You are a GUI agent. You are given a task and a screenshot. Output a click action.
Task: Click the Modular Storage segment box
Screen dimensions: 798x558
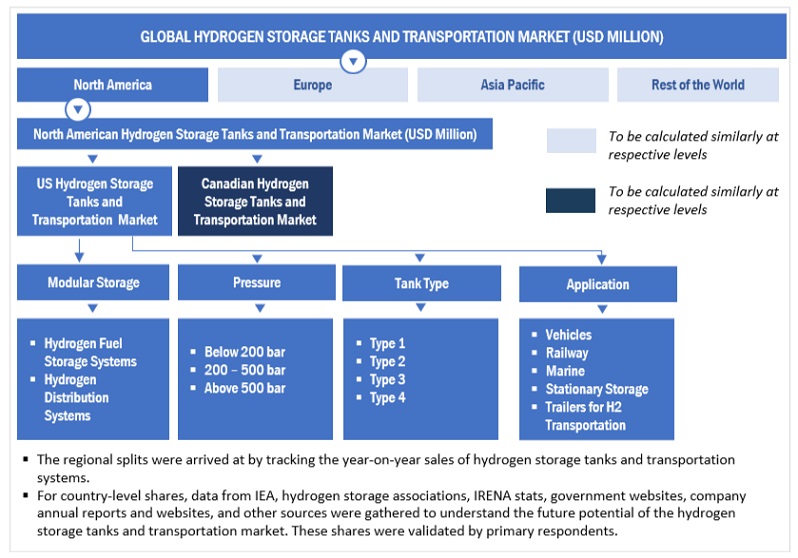pos(93,283)
